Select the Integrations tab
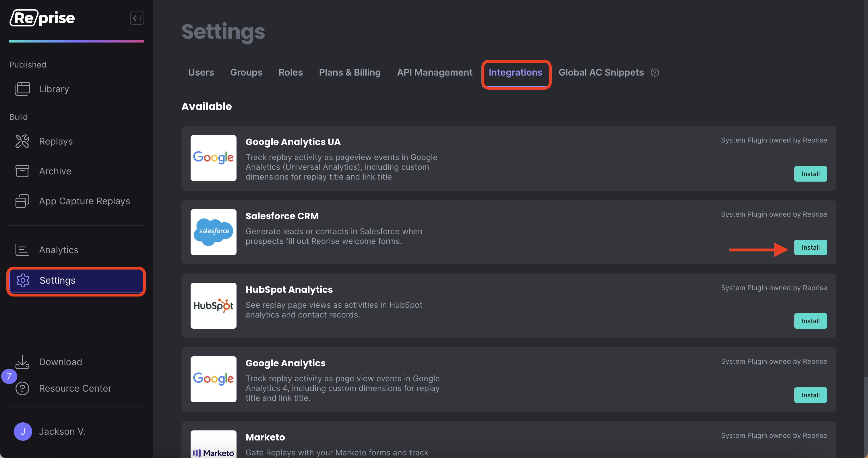 pos(515,72)
